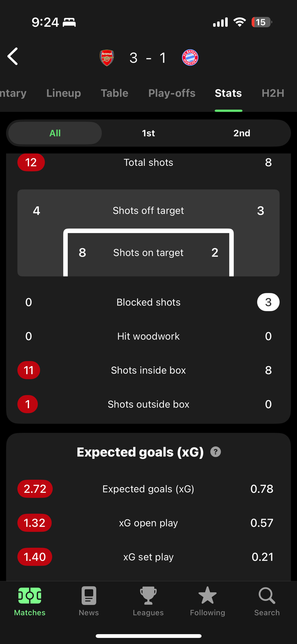Select the All period filter
The image size is (297, 644).
coord(55,133)
